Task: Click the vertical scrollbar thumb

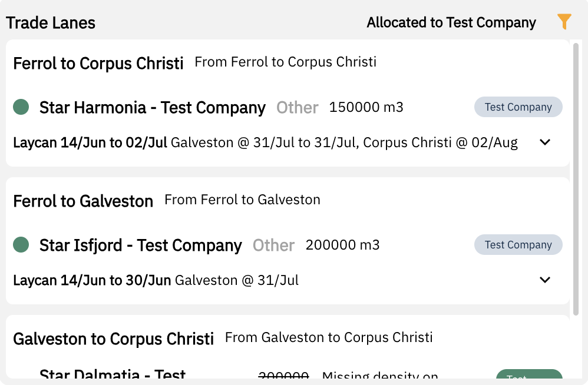Action: pyautogui.click(x=576, y=177)
